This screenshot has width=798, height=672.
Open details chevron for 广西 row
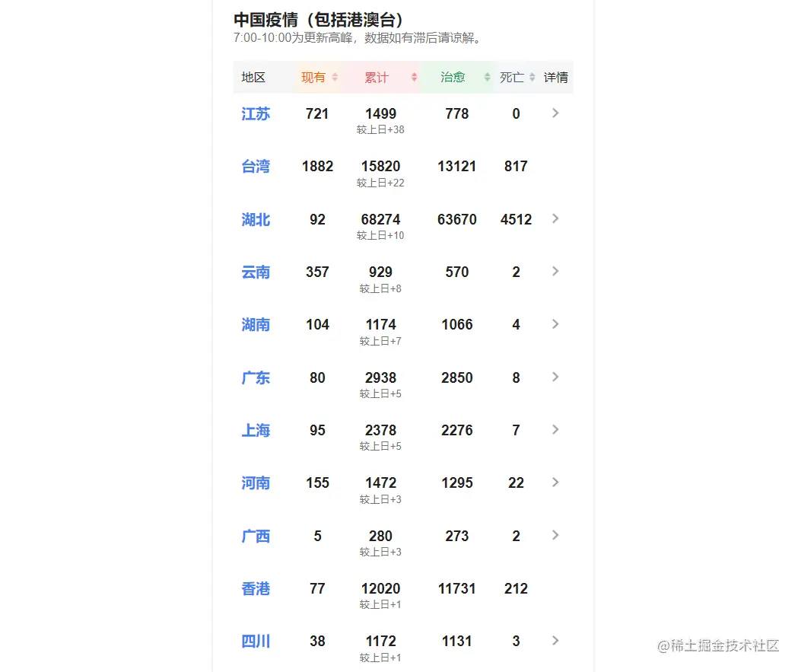(555, 536)
